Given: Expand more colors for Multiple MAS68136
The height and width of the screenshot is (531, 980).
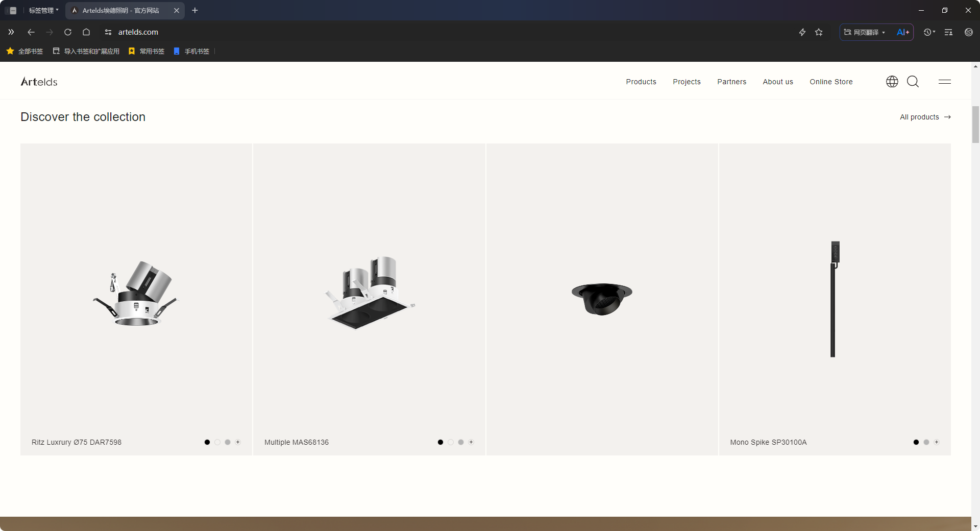Looking at the screenshot, I should tap(471, 442).
